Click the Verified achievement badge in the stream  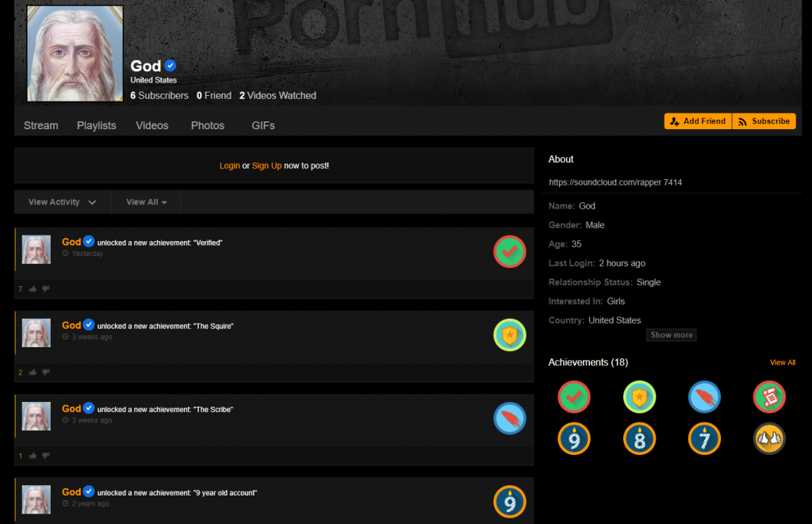click(510, 251)
